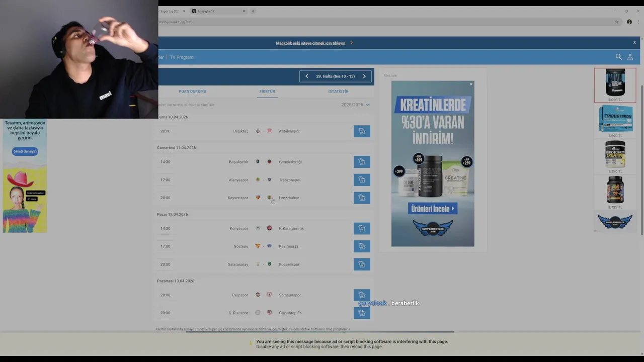Open the Creatine 1.350 TL product thumbnail
644x362 pixels.
click(615, 156)
